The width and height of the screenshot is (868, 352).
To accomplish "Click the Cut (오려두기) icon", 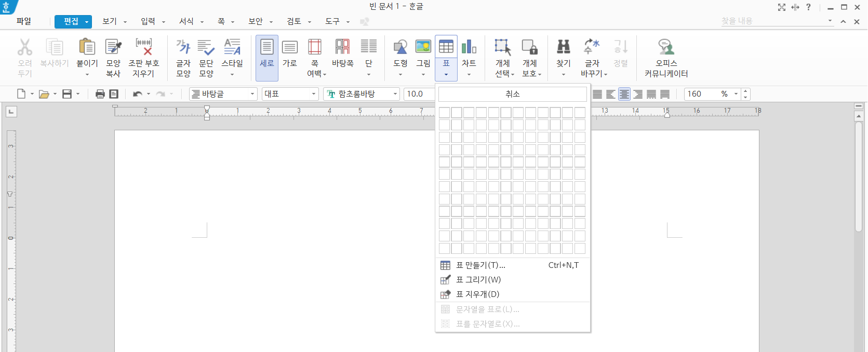I will (x=25, y=47).
